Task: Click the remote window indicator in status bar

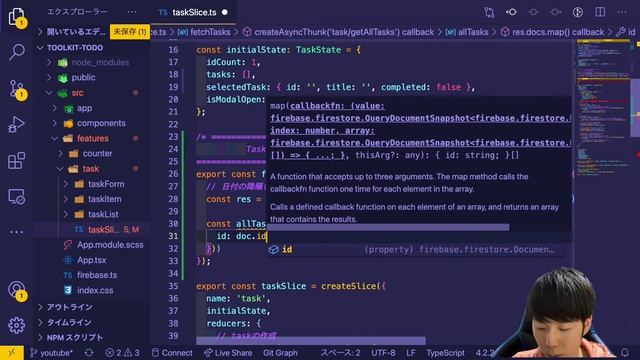Action: tap(11, 353)
